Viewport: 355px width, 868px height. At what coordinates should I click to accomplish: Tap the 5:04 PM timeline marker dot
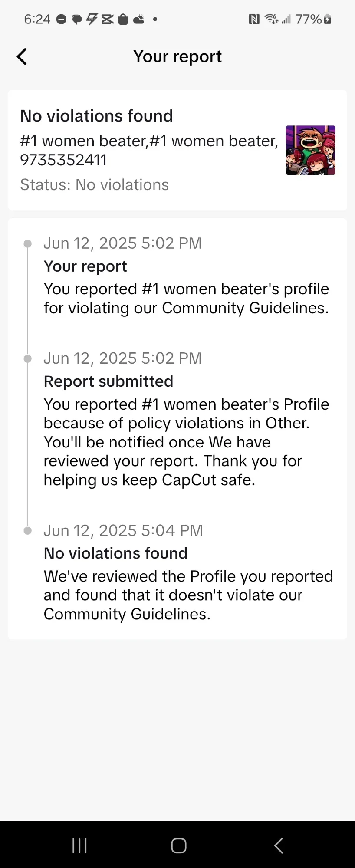pos(27,531)
